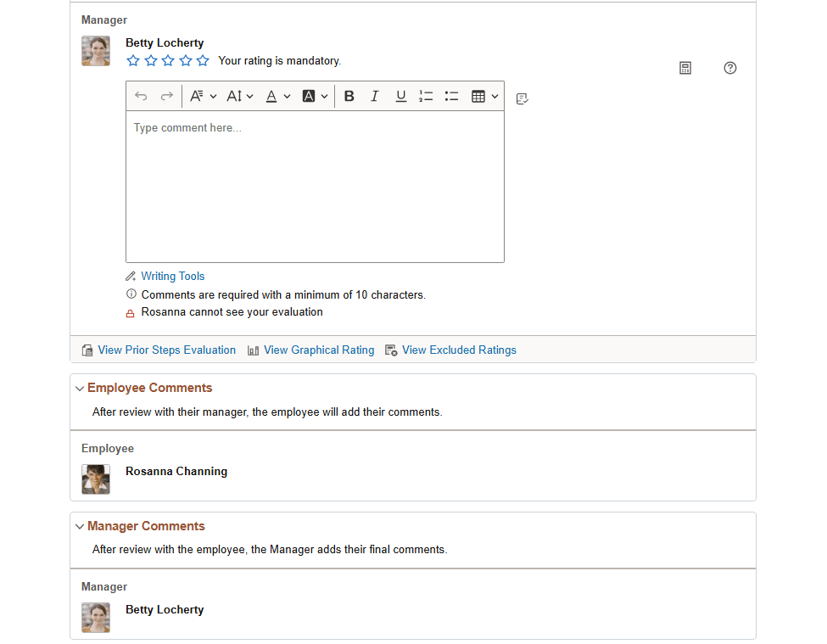
Task: Open the insert table dropdown
Action: point(483,96)
